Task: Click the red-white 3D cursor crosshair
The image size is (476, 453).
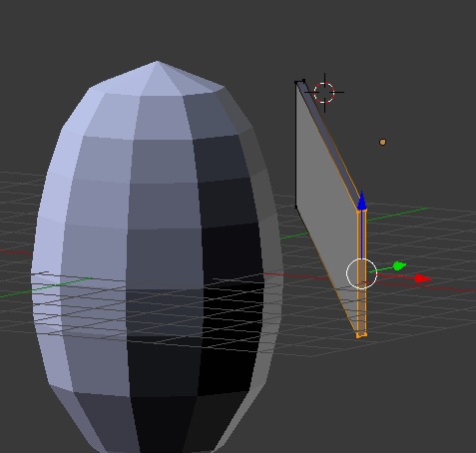Action: click(324, 93)
